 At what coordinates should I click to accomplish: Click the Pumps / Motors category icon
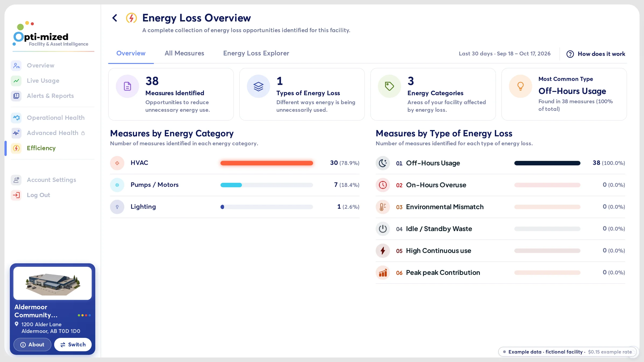click(x=117, y=185)
